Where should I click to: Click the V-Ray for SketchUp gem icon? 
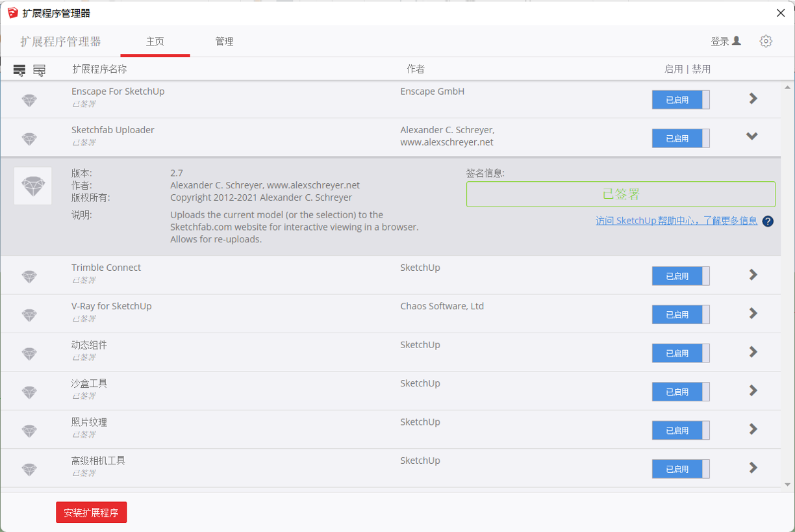click(x=29, y=315)
